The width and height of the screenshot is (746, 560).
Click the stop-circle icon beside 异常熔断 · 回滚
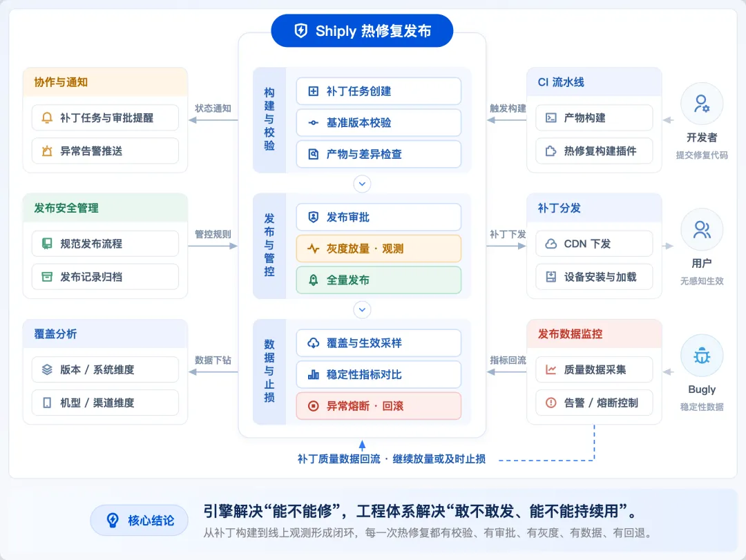point(313,406)
